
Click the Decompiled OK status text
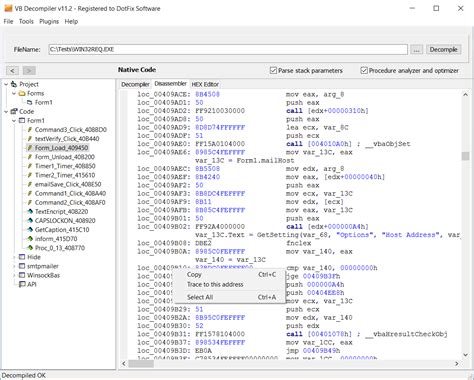23,375
